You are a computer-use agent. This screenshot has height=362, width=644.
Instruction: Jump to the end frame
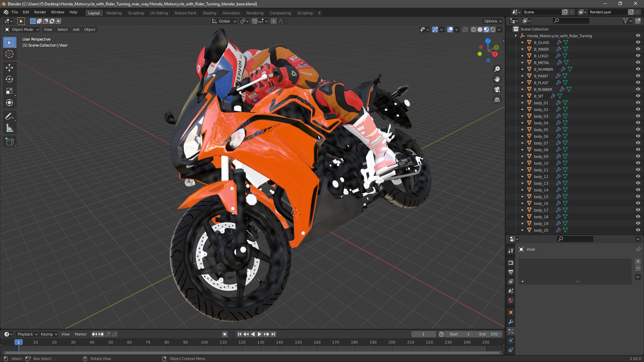(x=273, y=334)
